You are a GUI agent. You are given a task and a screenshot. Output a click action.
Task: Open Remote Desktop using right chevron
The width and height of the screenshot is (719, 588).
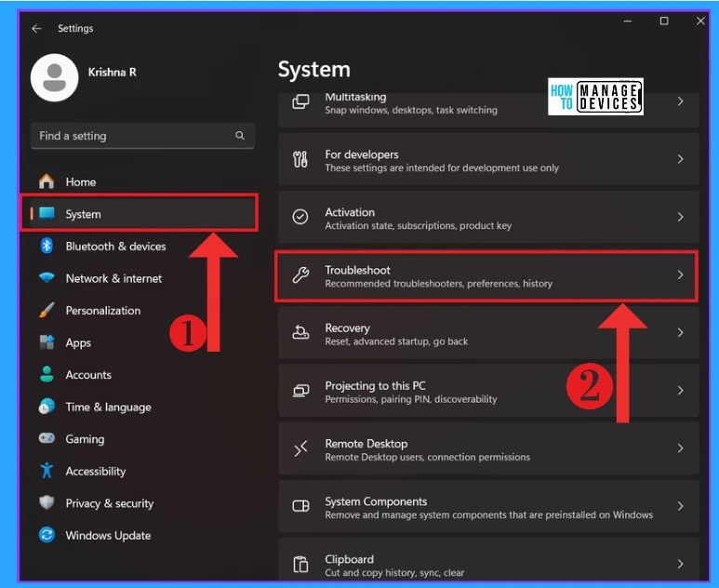681,448
